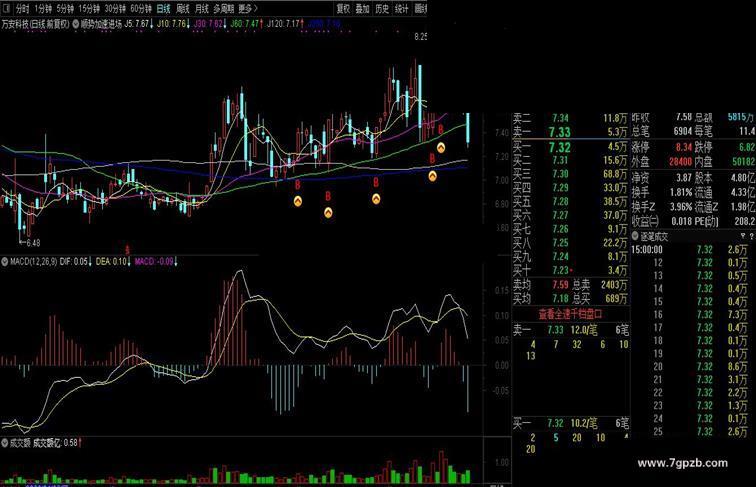The height and width of the screenshot is (487, 756).
Task: Select the 月线 monthly chart tab
Action: click(x=202, y=9)
